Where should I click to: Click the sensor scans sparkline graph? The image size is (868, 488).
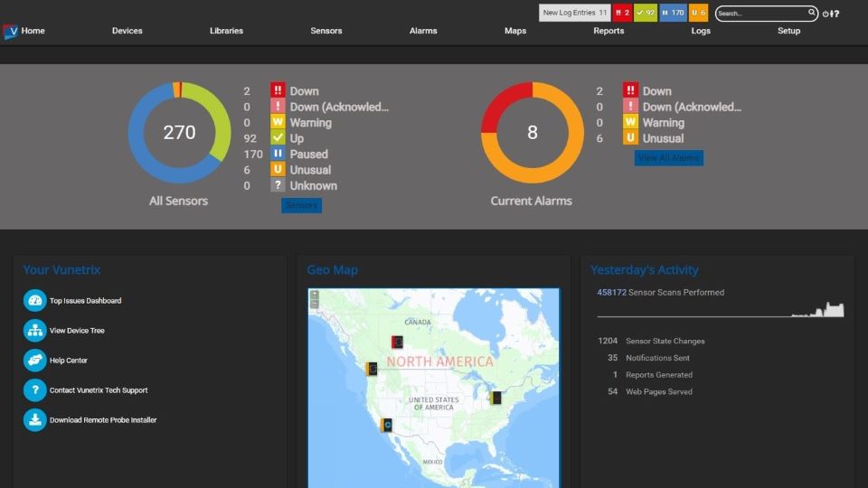pyautogui.click(x=721, y=309)
